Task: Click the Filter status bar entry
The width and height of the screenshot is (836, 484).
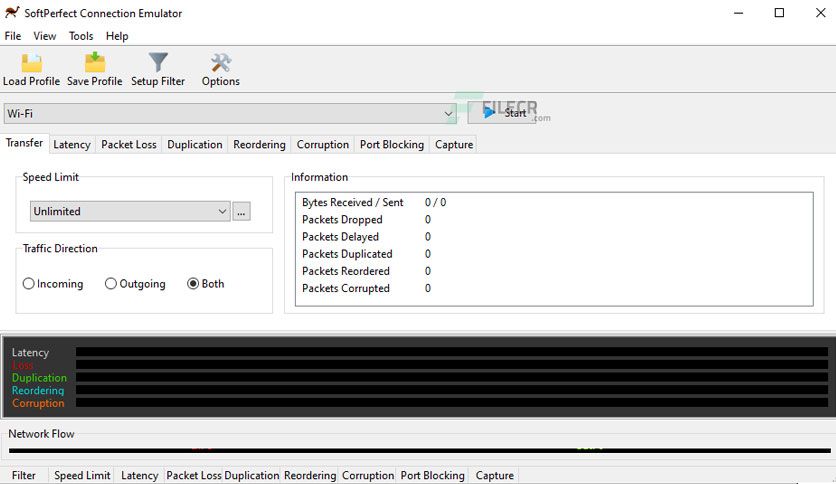Action: click(x=24, y=475)
